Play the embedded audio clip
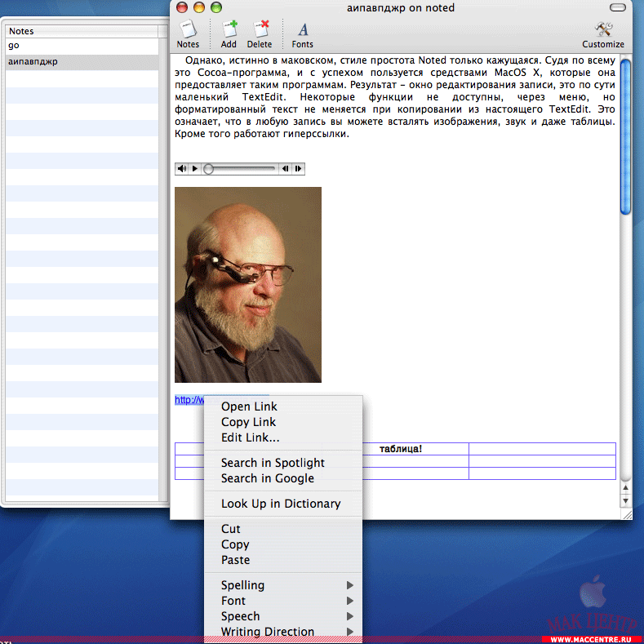644x644 pixels. (x=195, y=168)
